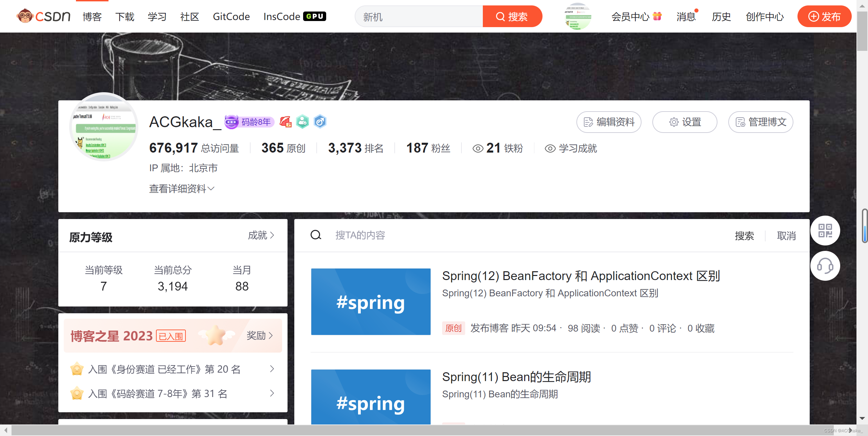
Task: Open 消息 messages link
Action: (x=686, y=17)
